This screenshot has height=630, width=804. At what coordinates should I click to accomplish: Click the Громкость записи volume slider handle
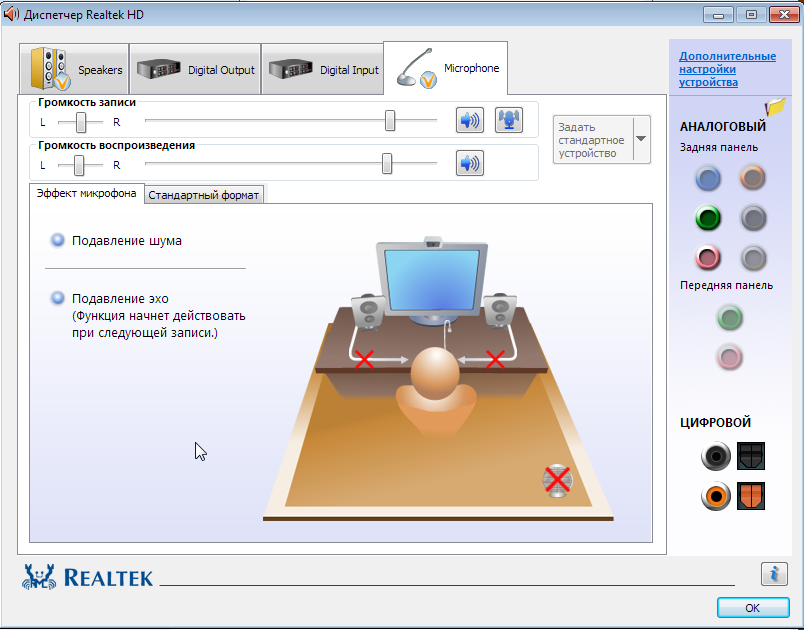click(390, 122)
